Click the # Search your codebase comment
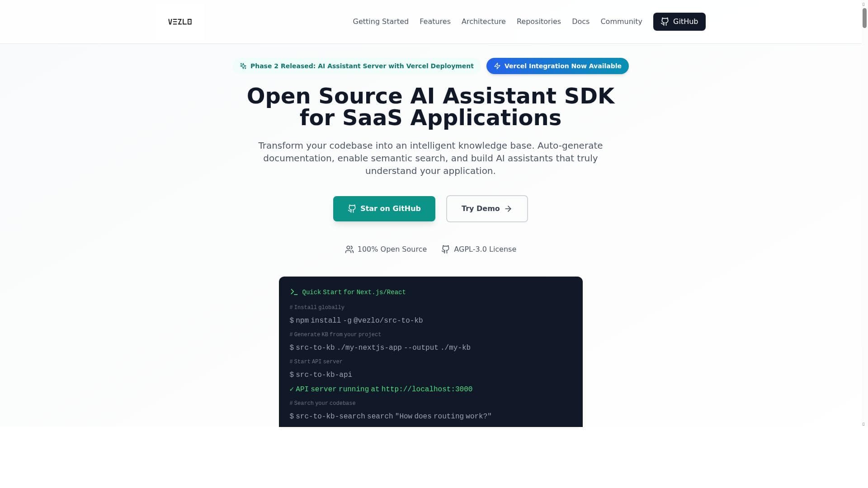 [323, 404]
